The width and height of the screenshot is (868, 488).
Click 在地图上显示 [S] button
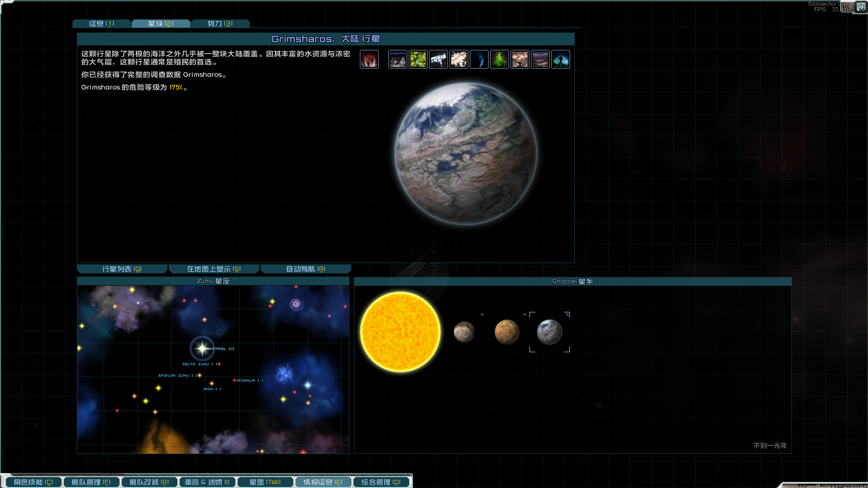214,269
